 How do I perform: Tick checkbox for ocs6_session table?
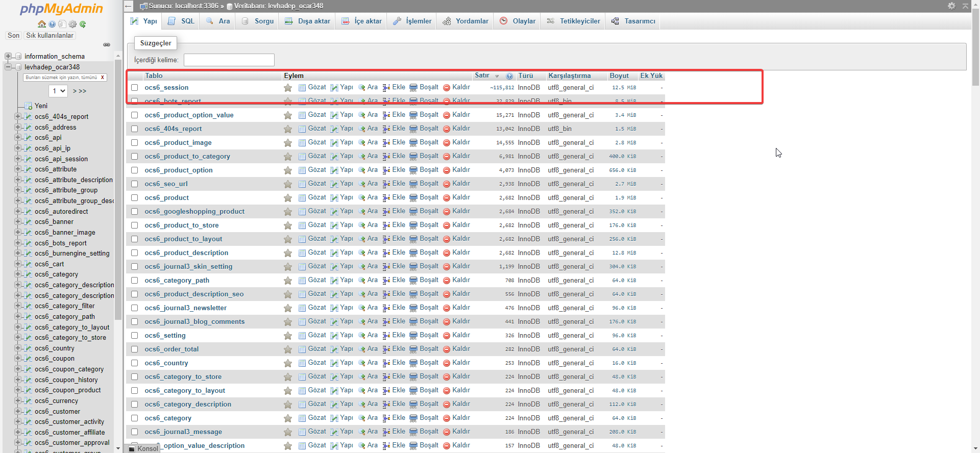pos(135,88)
